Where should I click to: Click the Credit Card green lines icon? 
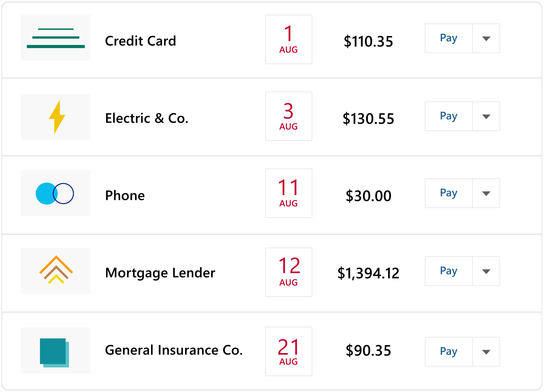pos(56,38)
